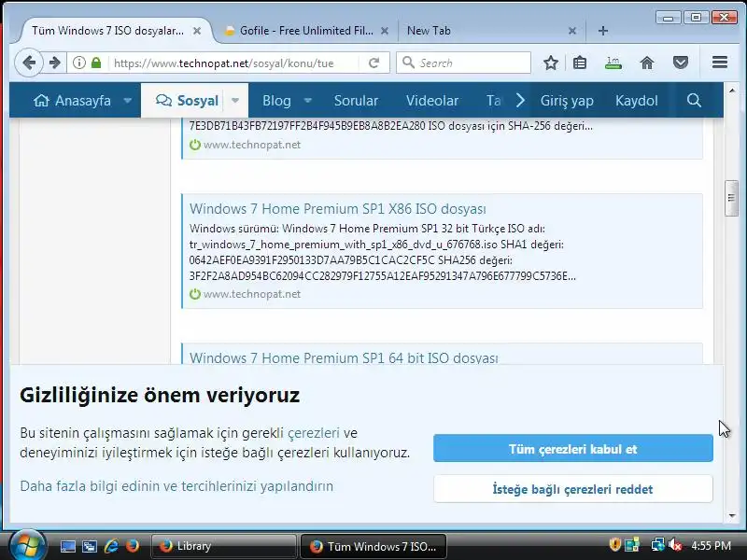Open site information icon in address bar
Screen dimensions: 747x560
(x=79, y=63)
